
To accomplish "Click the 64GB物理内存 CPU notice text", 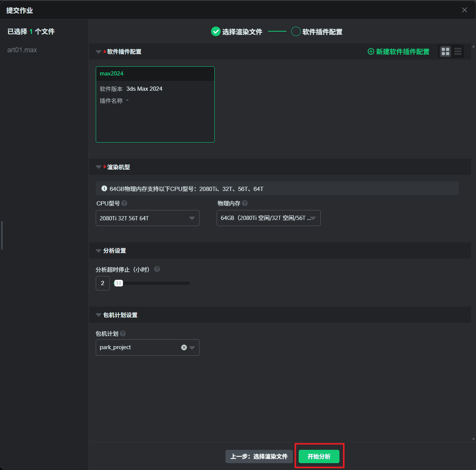I will click(187, 189).
